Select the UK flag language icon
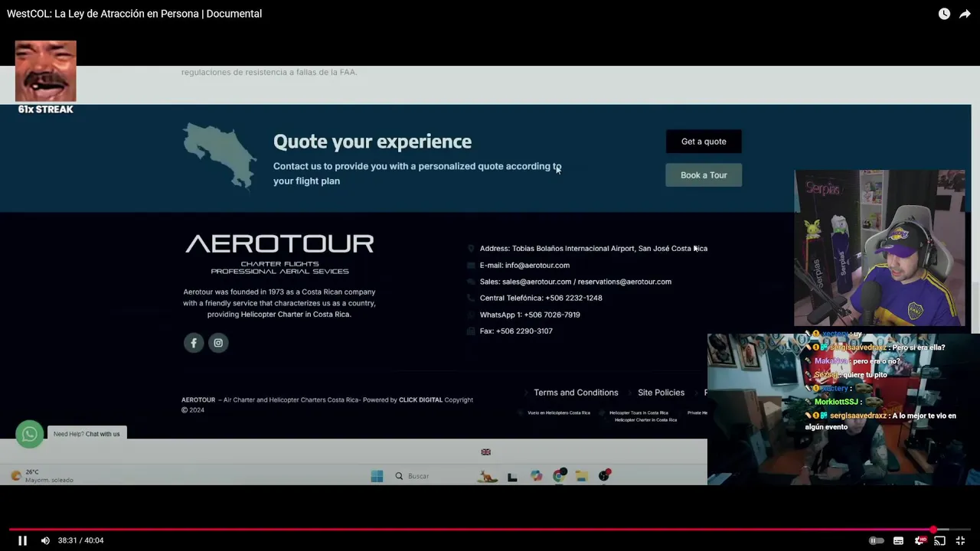 (485, 452)
